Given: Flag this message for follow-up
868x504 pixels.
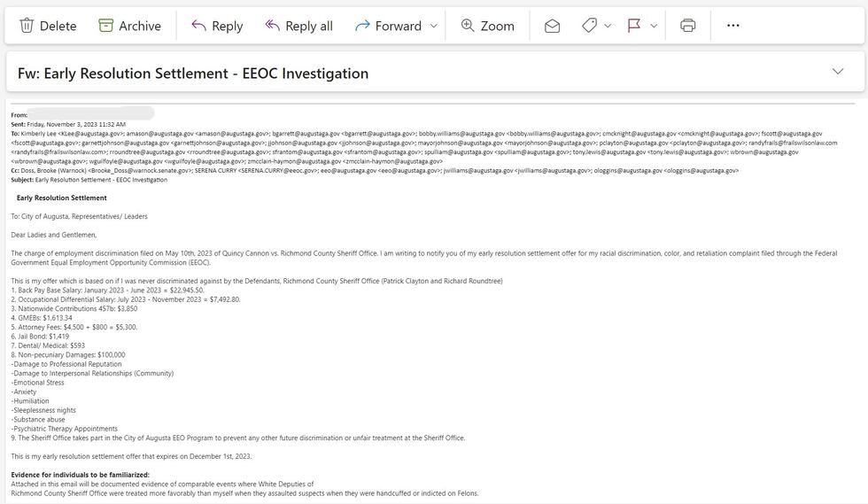Looking at the screenshot, I should 634,26.
